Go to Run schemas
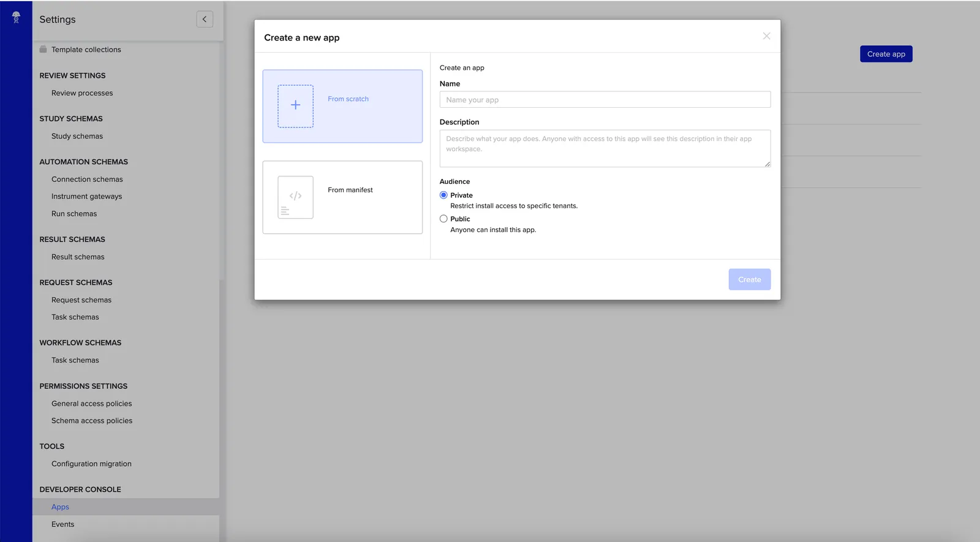Screen dimensions: 980x542 click(x=74, y=214)
